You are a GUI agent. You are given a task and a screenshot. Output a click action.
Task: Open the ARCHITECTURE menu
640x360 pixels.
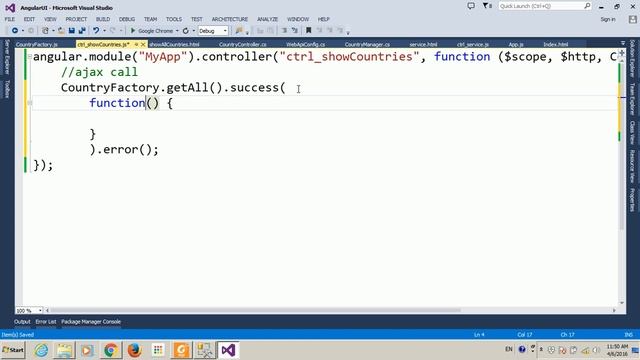[x=230, y=19]
